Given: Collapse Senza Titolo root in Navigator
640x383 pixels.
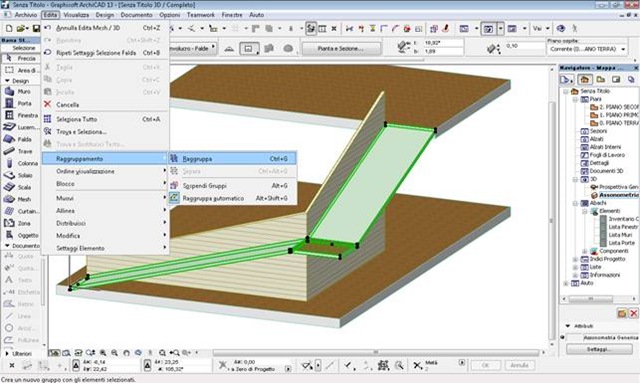Looking at the screenshot, I should tap(566, 91).
